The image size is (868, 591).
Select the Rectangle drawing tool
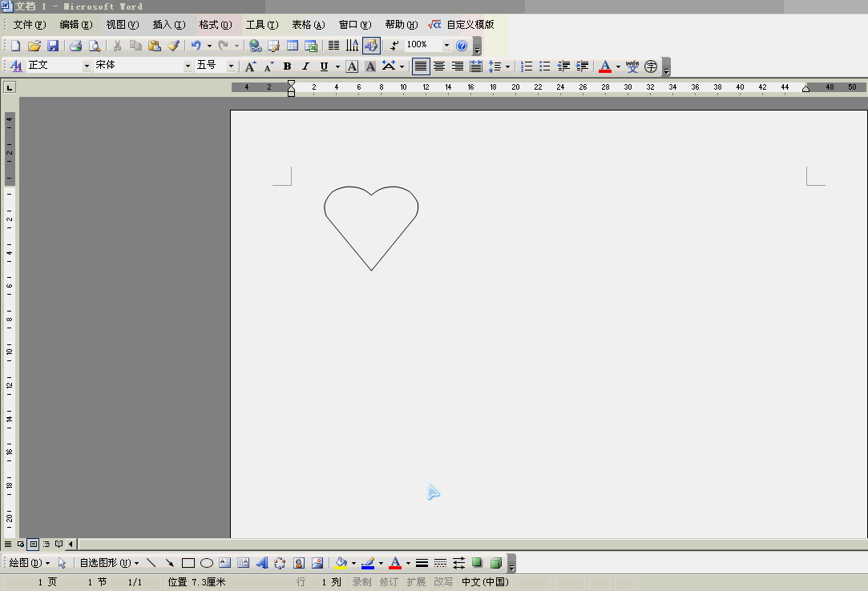[x=188, y=563]
